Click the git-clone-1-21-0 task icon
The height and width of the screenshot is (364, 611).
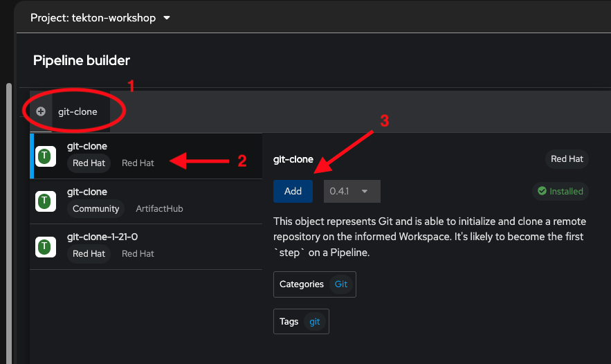click(x=45, y=246)
